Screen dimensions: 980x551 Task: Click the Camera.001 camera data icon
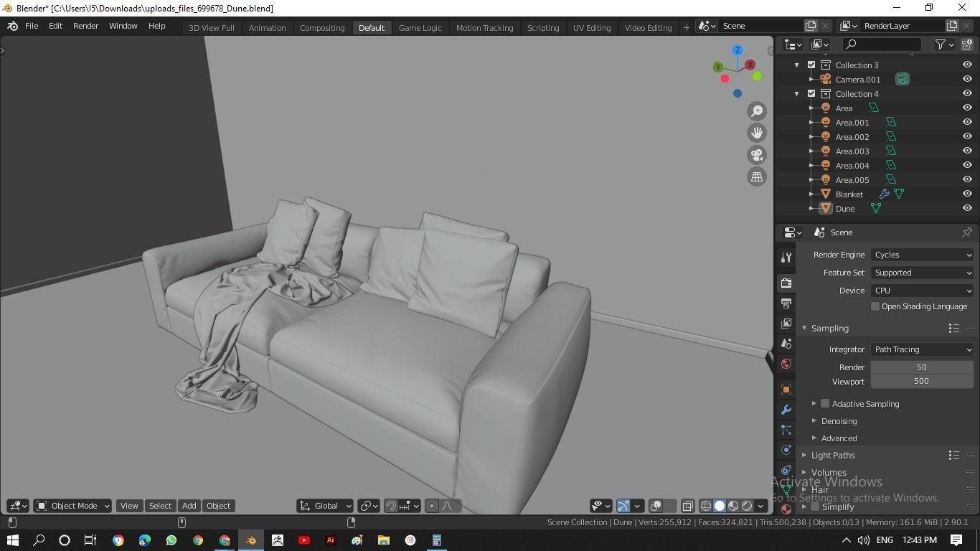click(903, 79)
